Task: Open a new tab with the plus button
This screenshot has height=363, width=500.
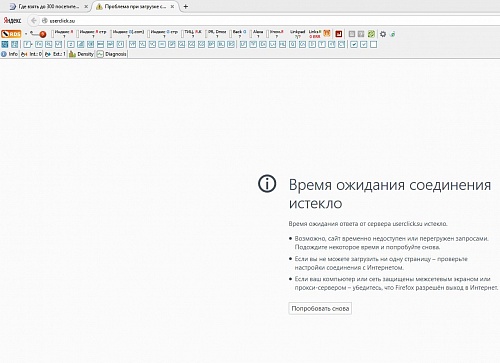Action: tap(186, 7)
